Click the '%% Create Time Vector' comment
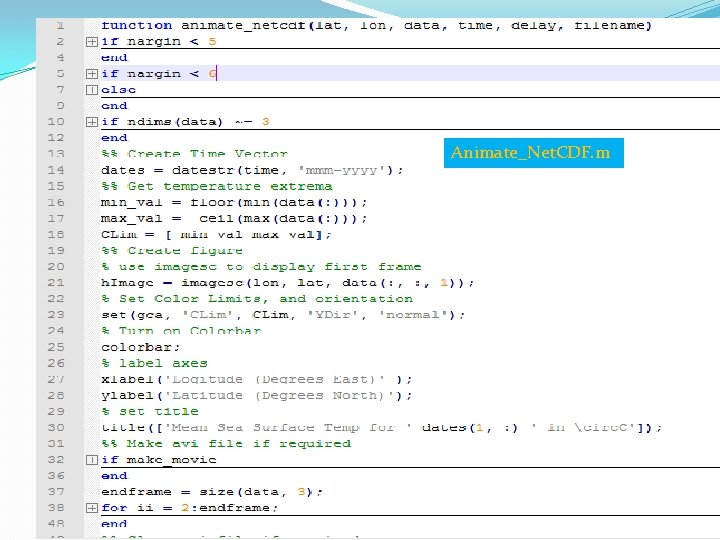This screenshot has height=540, width=720. tap(195, 154)
